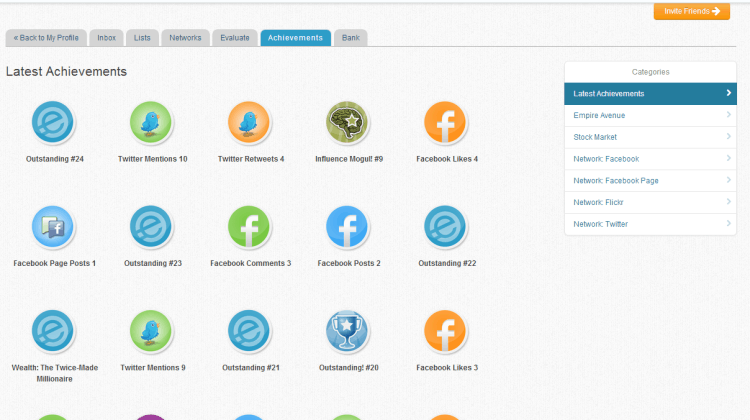This screenshot has height=420, width=750.
Task: Open the Twitter Mentions 9 bird badge
Action: pos(151,331)
